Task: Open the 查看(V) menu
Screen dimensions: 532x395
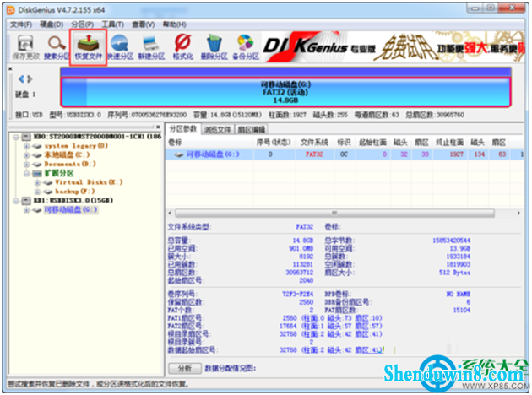Action: 144,24
